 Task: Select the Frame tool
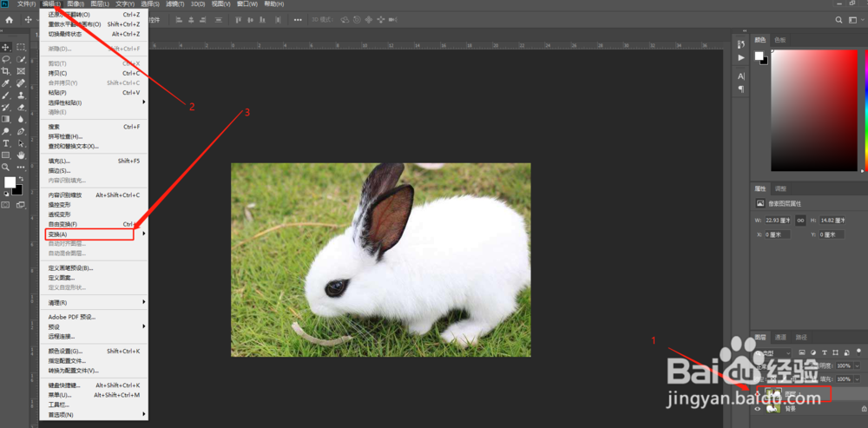click(x=21, y=71)
